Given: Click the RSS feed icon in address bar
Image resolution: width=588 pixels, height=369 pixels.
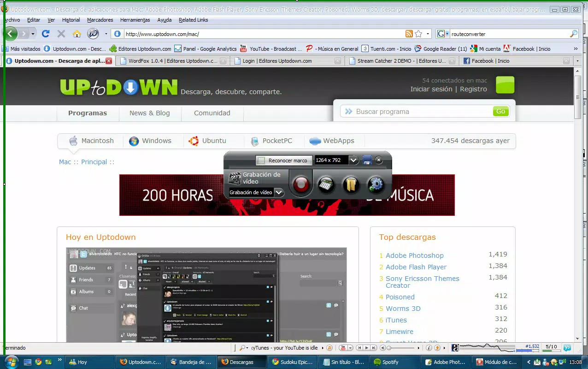Looking at the screenshot, I should (x=409, y=34).
